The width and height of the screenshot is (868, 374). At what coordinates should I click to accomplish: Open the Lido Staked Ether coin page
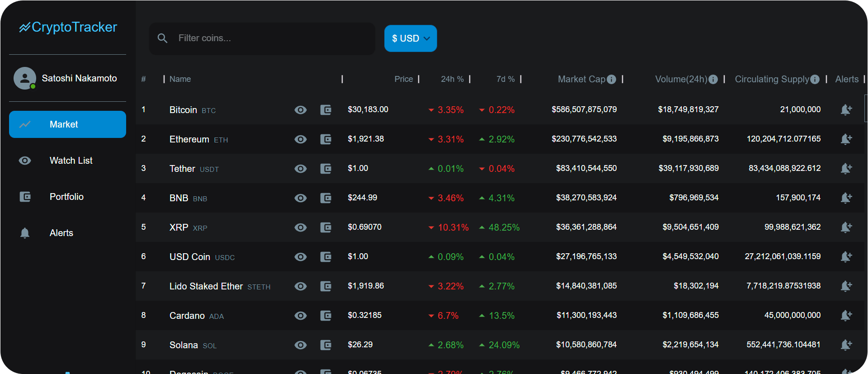point(206,286)
